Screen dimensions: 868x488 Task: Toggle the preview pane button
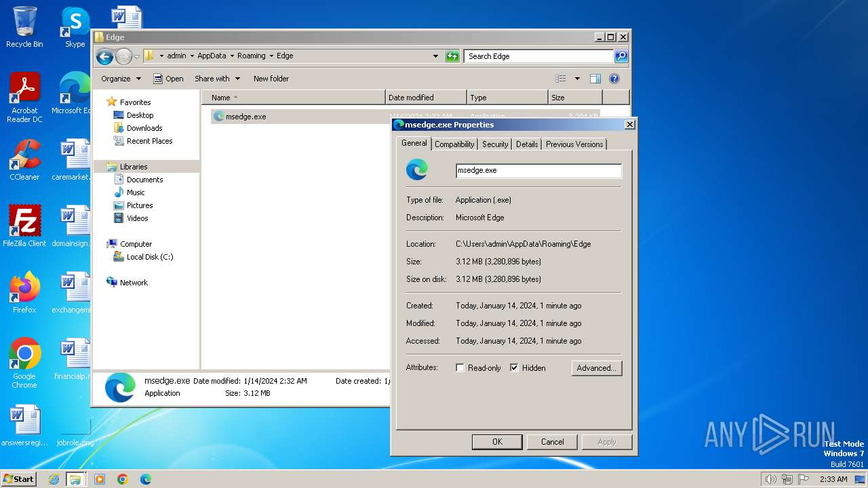(x=595, y=79)
